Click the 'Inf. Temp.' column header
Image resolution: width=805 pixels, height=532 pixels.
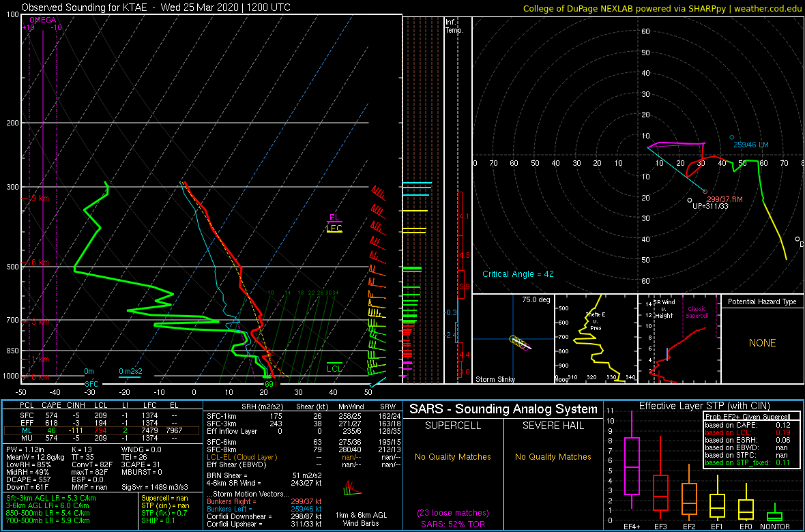click(x=455, y=27)
